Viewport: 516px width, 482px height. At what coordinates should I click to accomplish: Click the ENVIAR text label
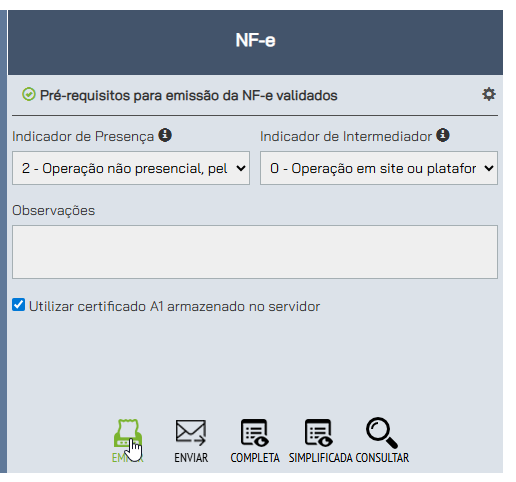click(191, 458)
